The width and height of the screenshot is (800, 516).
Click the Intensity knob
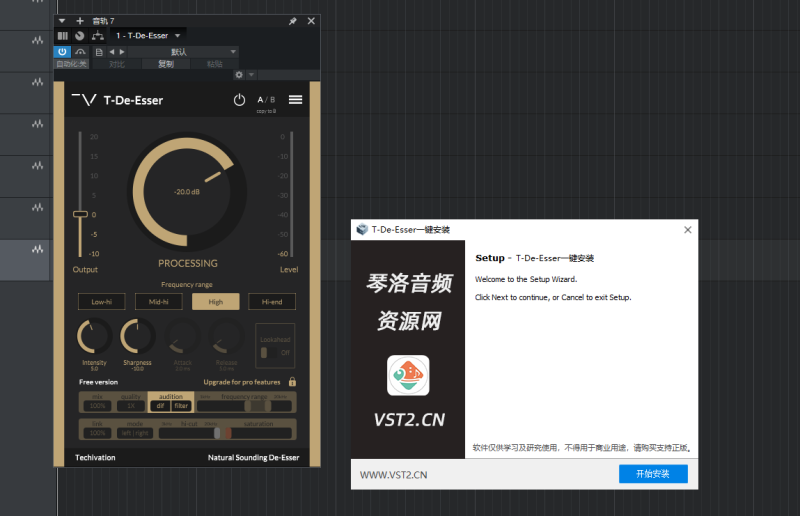pos(94,338)
